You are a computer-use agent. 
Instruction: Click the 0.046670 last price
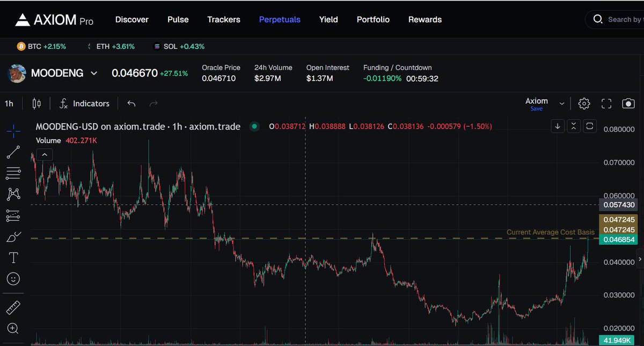coord(134,73)
